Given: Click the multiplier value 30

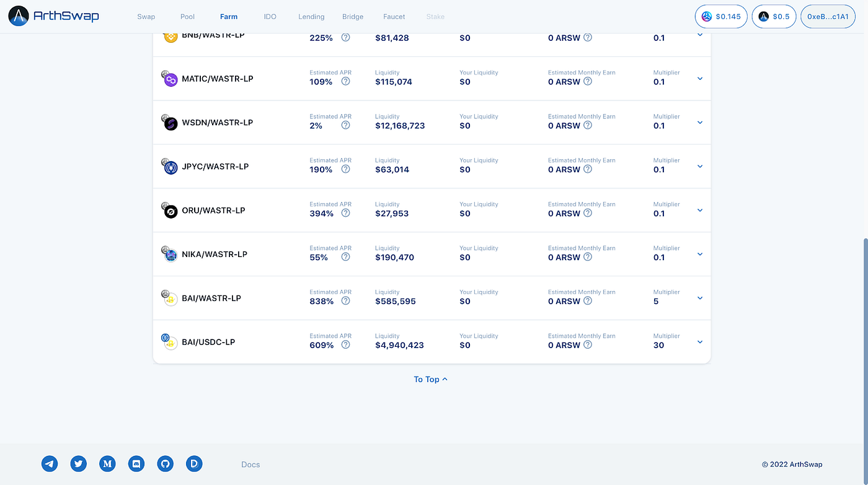Looking at the screenshot, I should tap(658, 346).
